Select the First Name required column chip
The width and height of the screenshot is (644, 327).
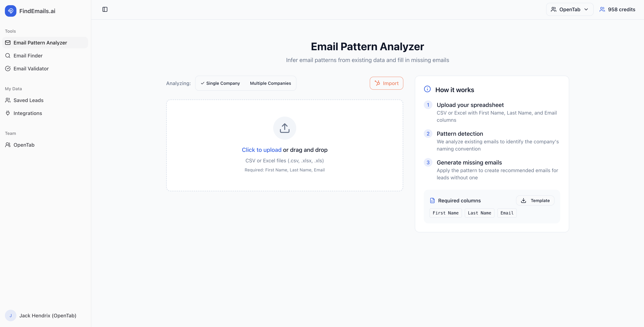[x=446, y=213]
